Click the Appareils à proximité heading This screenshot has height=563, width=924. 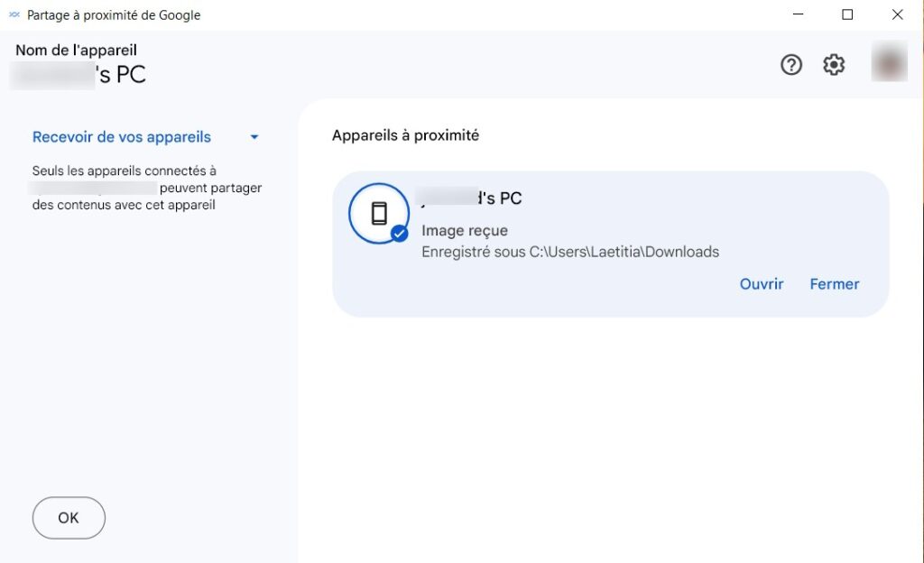pos(405,135)
